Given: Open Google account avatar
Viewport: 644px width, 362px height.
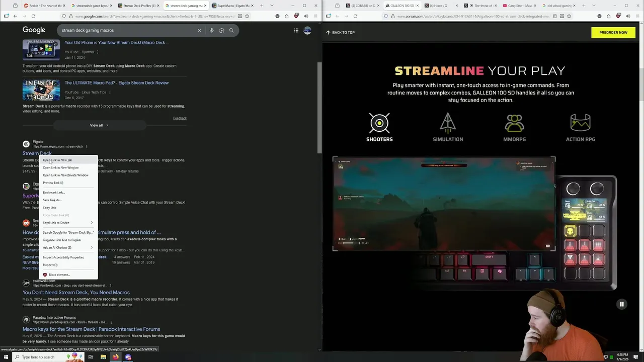Looking at the screenshot, I should pyautogui.click(x=307, y=30).
